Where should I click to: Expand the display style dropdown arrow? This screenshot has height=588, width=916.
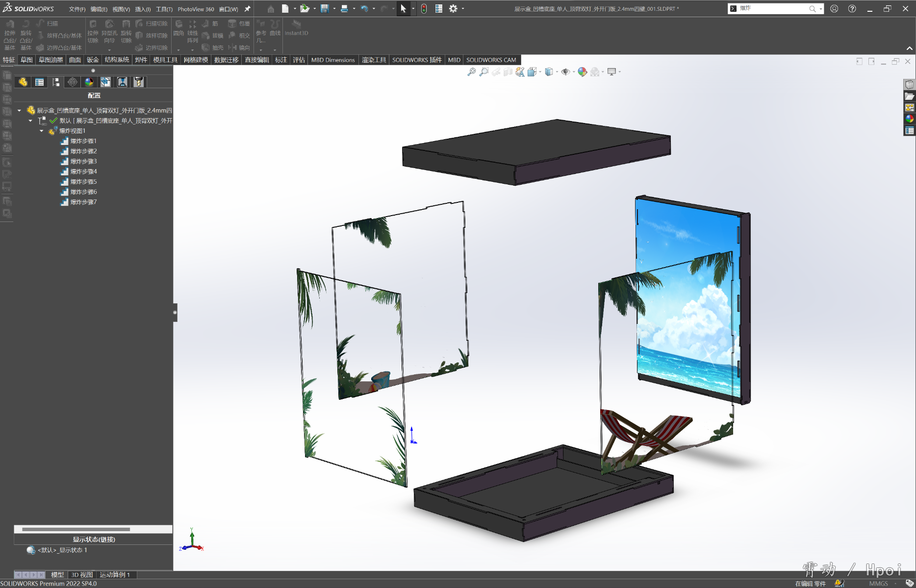click(557, 72)
